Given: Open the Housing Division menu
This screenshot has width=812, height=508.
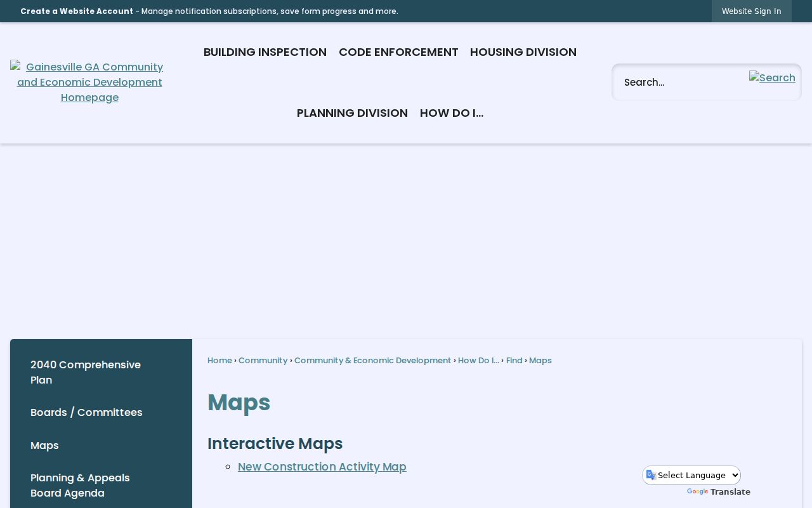Looking at the screenshot, I should 523,52.
